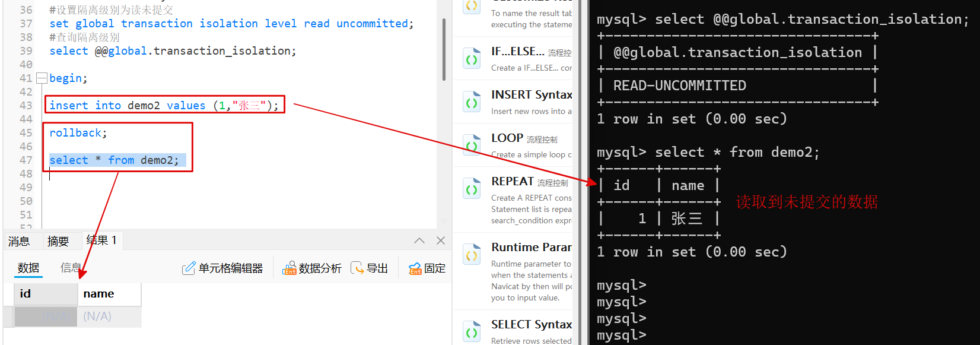Click the INSERT Syntax snippet icon
The height and width of the screenshot is (345, 980).
[x=472, y=102]
